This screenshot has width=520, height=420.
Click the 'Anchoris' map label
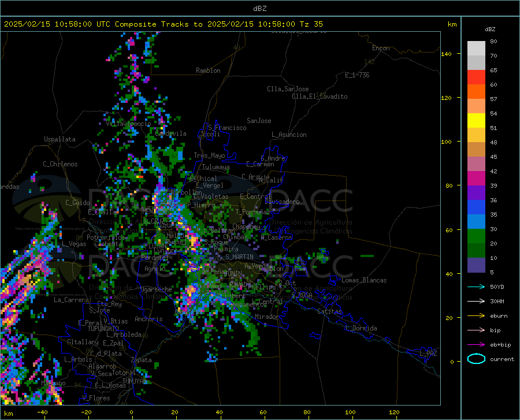(148, 319)
